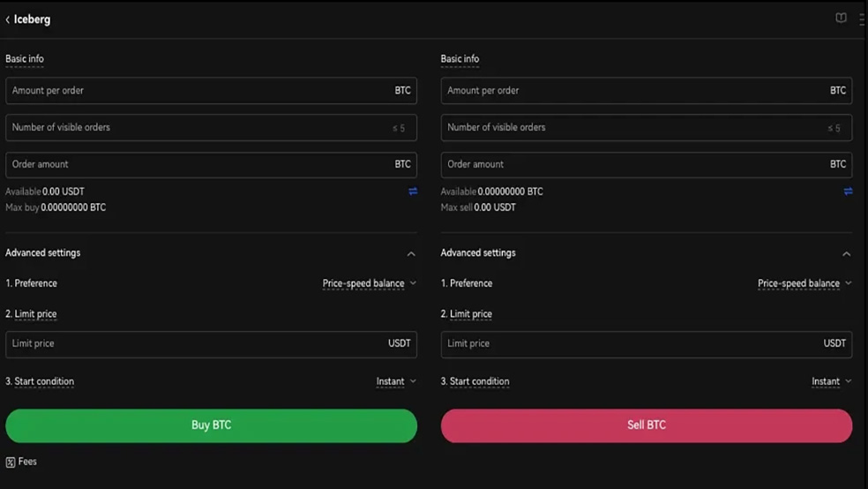Focus the buy Amount per order field
This screenshot has width=868, height=489.
(x=212, y=91)
